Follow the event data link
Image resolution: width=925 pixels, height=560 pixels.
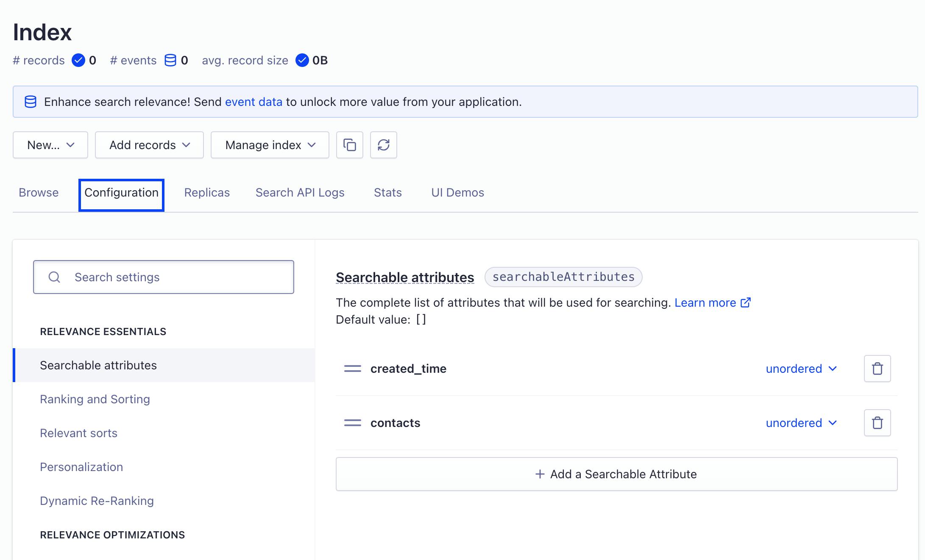tap(254, 102)
